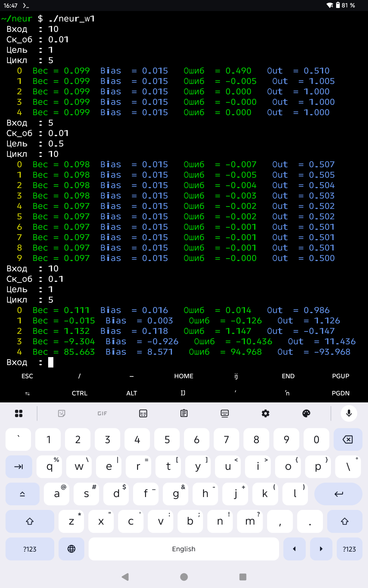
Task: Tap the backspace key
Action: [348, 439]
